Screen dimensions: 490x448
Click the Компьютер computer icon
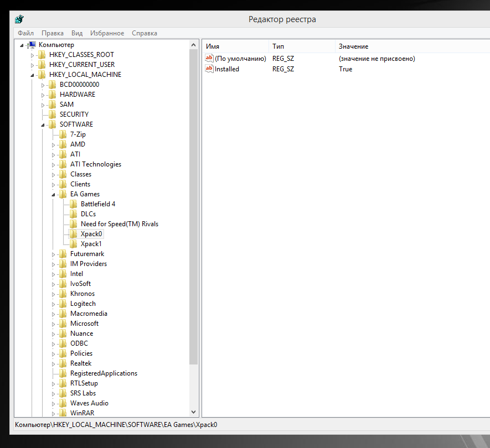point(32,45)
